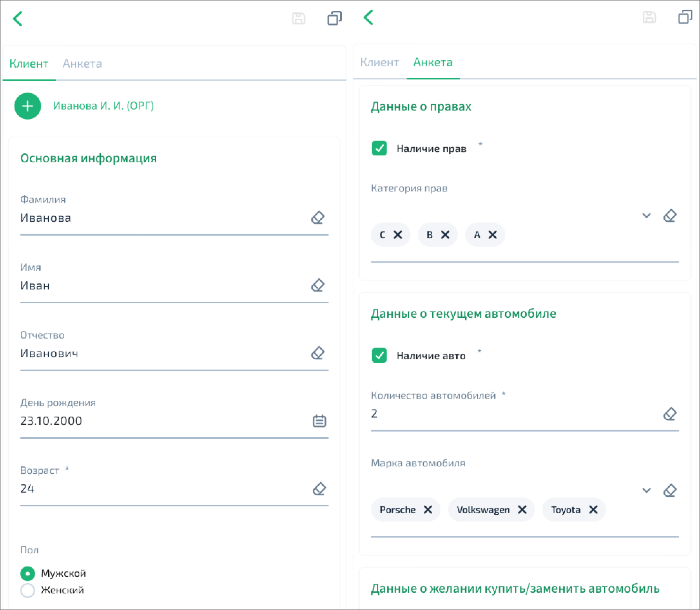The width and height of the screenshot is (700, 610).
Task: Clear the Возраст field with eraser
Action: pos(319,489)
